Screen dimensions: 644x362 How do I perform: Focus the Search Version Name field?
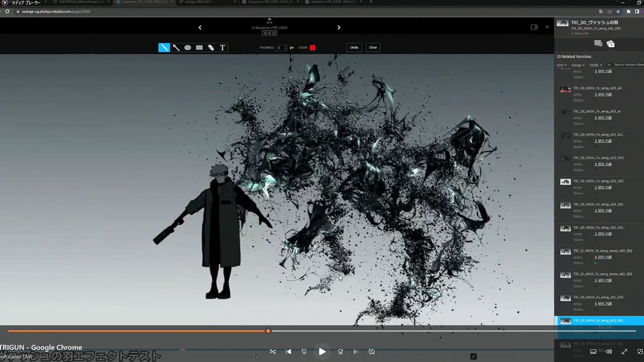[629, 65]
